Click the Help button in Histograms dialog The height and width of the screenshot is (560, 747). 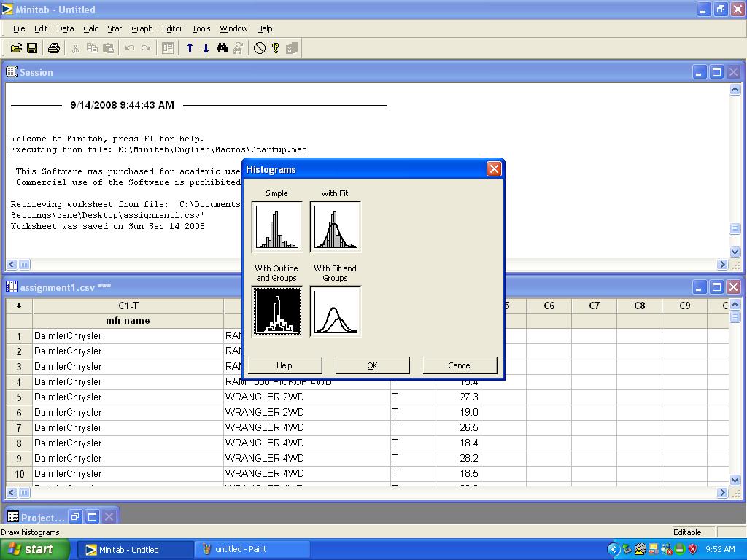[285, 365]
